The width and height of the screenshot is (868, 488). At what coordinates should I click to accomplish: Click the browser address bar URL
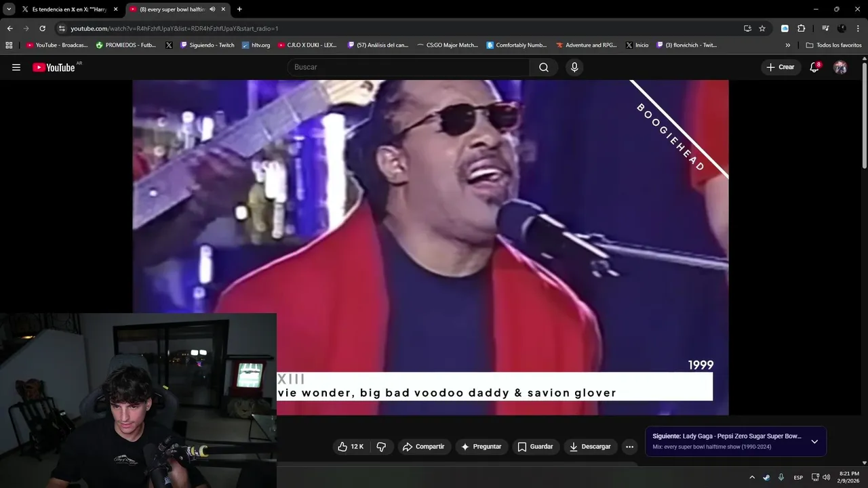(x=174, y=28)
